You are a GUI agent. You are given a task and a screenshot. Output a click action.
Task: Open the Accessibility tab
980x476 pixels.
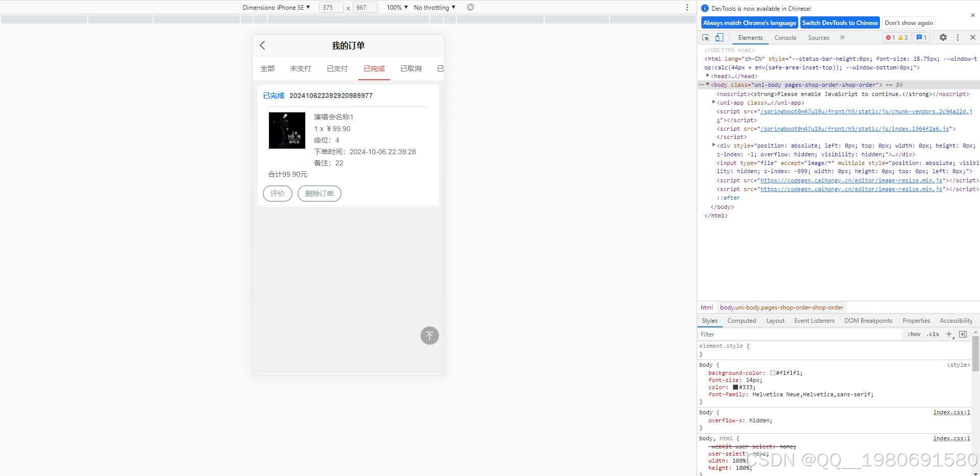pyautogui.click(x=956, y=321)
